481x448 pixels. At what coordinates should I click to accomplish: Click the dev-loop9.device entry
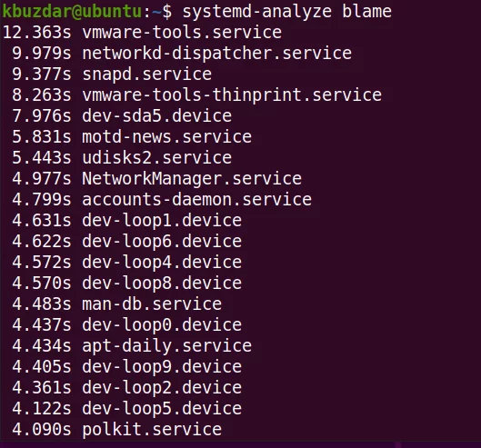click(x=162, y=366)
